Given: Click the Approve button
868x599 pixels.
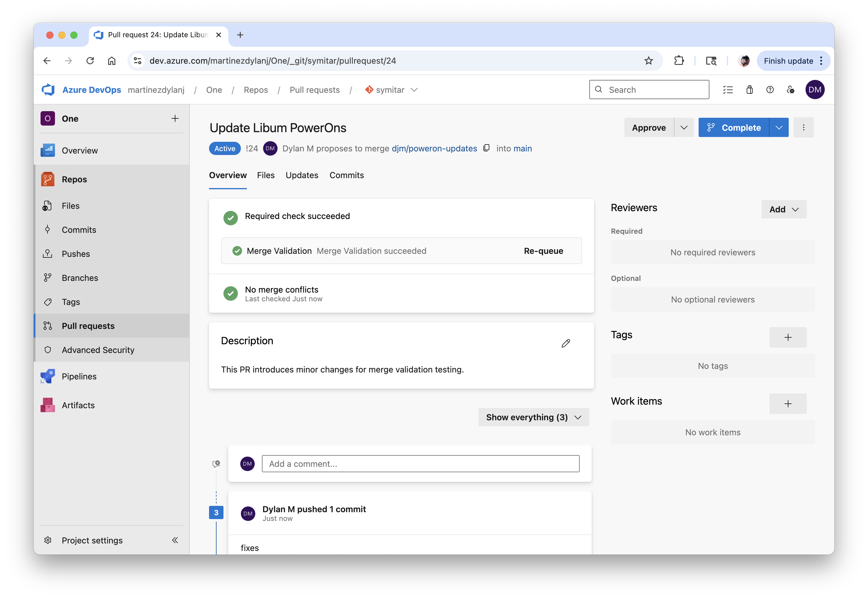Looking at the screenshot, I should (649, 128).
